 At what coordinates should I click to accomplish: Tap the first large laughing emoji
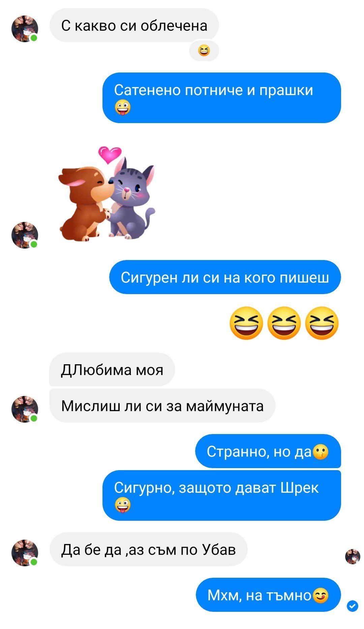(246, 323)
